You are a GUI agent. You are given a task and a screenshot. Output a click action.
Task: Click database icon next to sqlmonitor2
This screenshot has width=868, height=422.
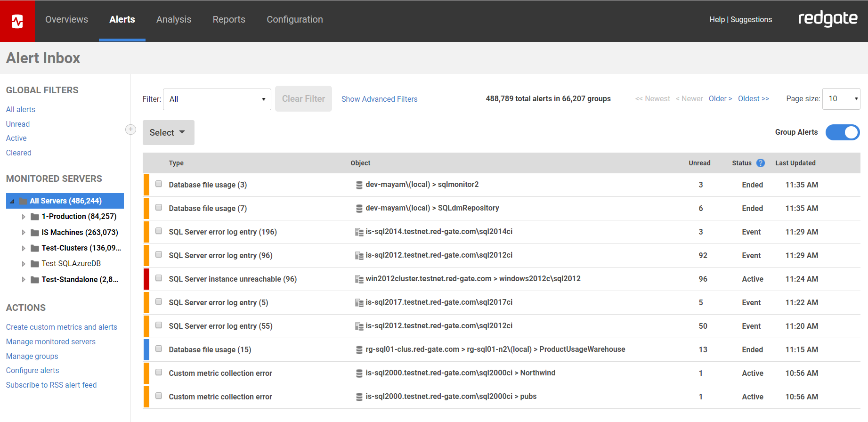[x=359, y=185]
